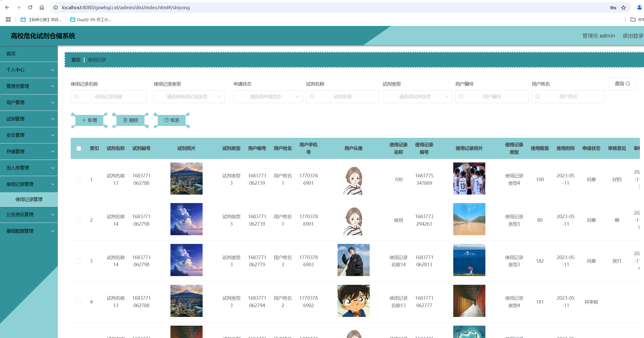Focus the 用户编号 search field

pos(492,97)
